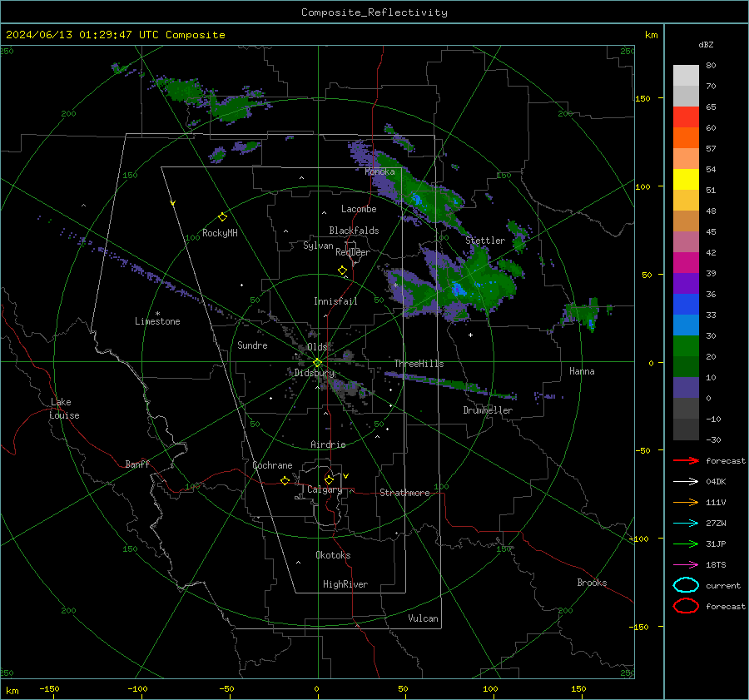Viewport: 749px width, 700px height.
Task: Click the Sundre town label
Action: [252, 345]
